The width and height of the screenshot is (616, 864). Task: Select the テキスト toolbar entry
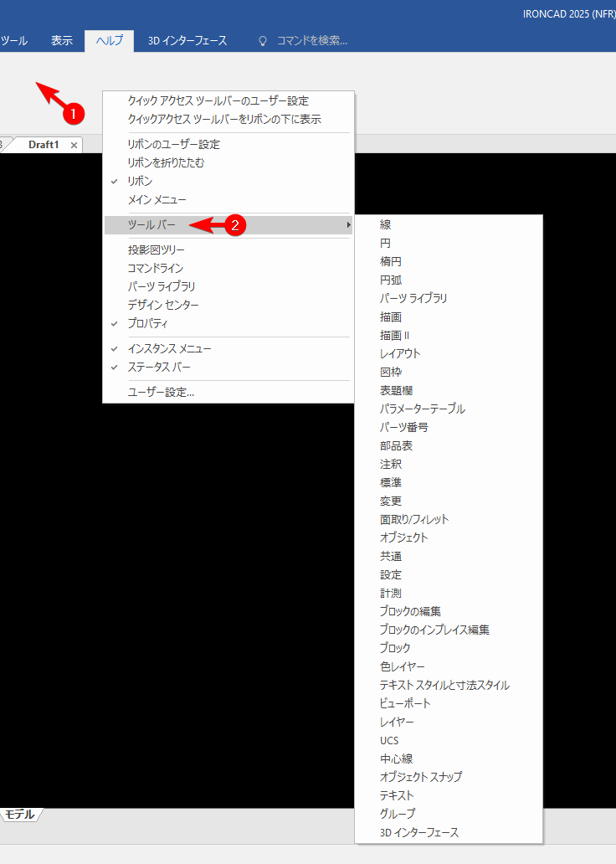pos(449,795)
